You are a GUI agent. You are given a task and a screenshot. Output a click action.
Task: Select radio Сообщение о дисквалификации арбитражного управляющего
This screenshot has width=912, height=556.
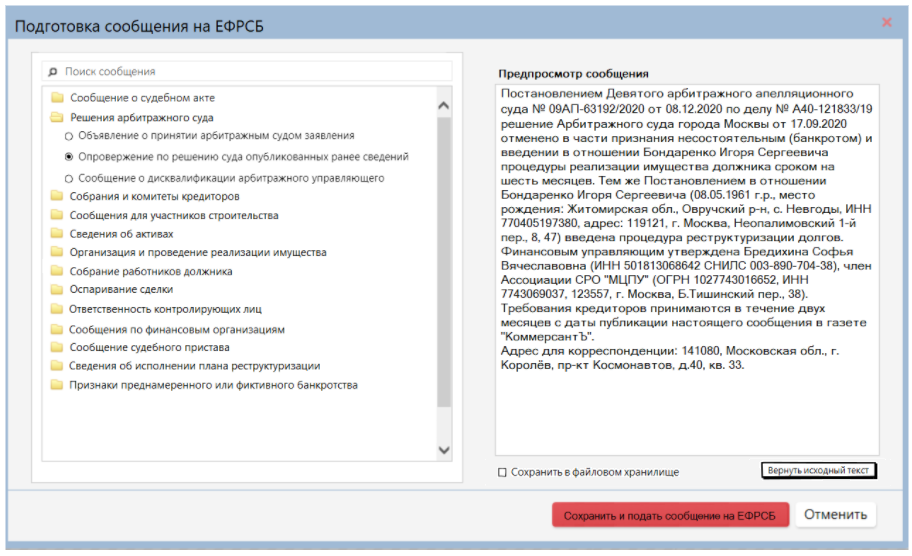point(69,178)
